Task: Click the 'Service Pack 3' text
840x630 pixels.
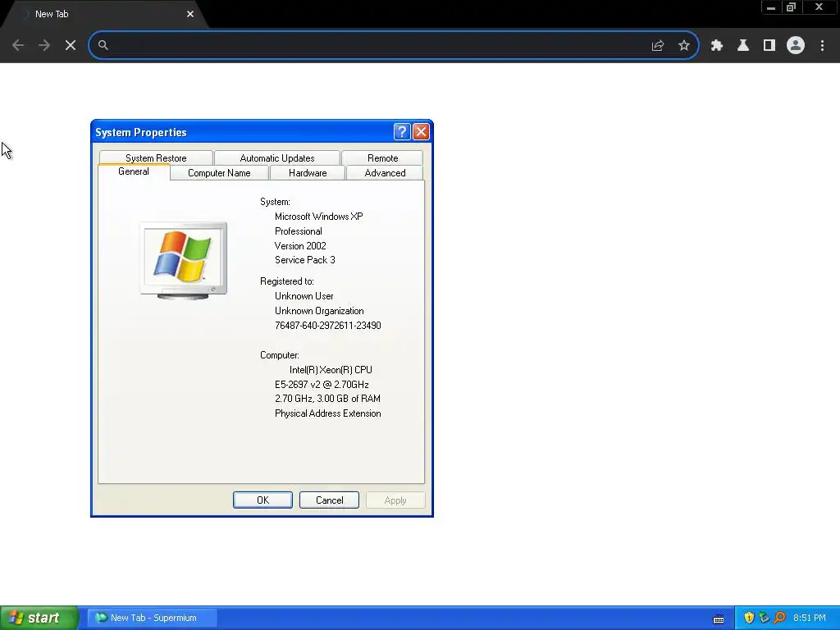Action: [305, 260]
